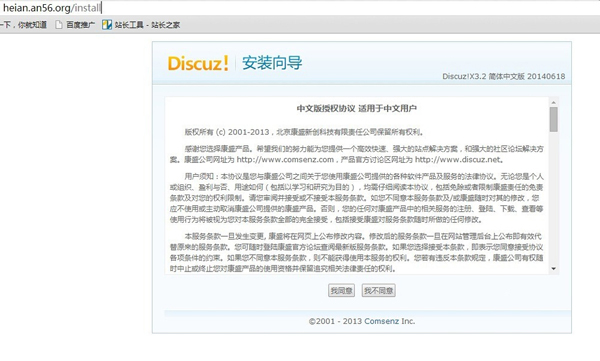Click the http://www.discuz.net URL text
600x361 pixels.
(458, 160)
